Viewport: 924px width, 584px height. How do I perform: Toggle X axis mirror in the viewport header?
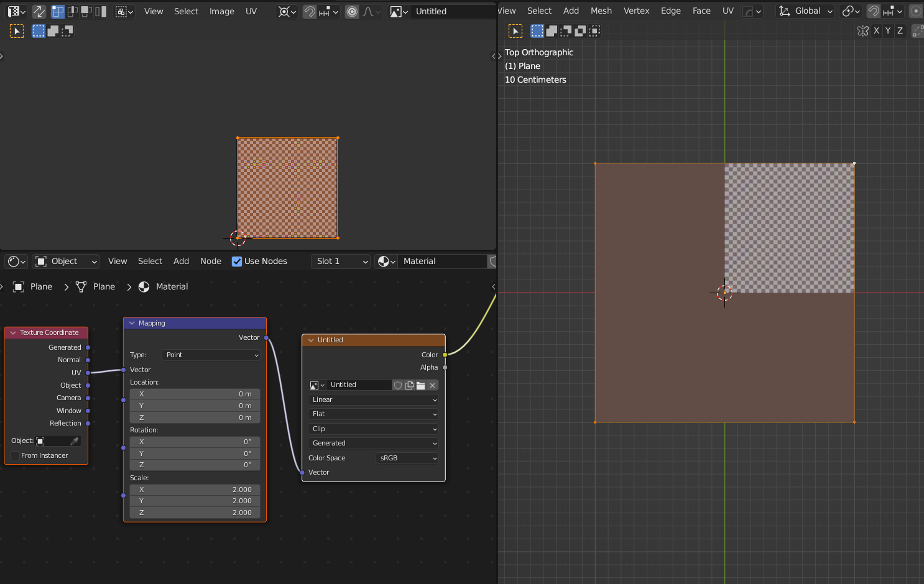click(876, 30)
